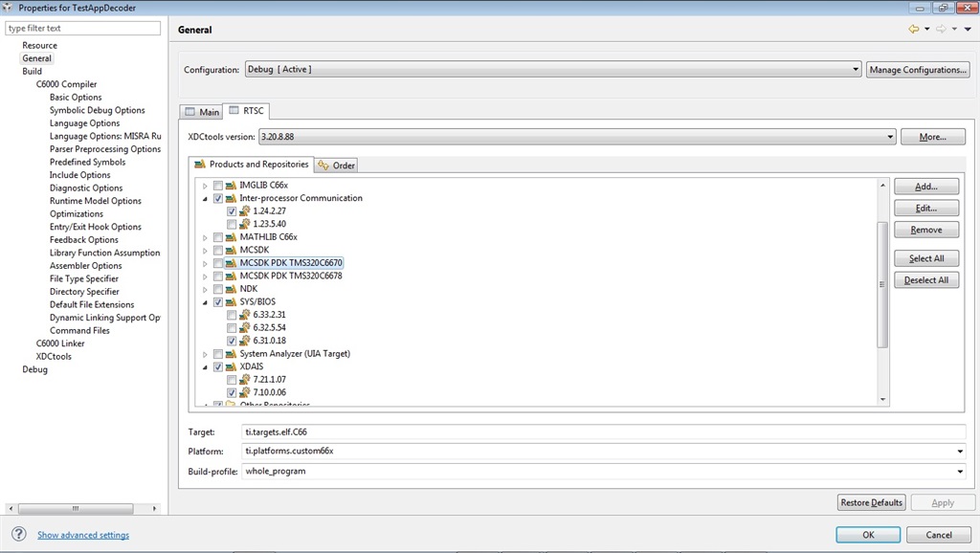Viewport: 980px width, 553px height.
Task: Click the Deselect All button
Action: pos(926,280)
